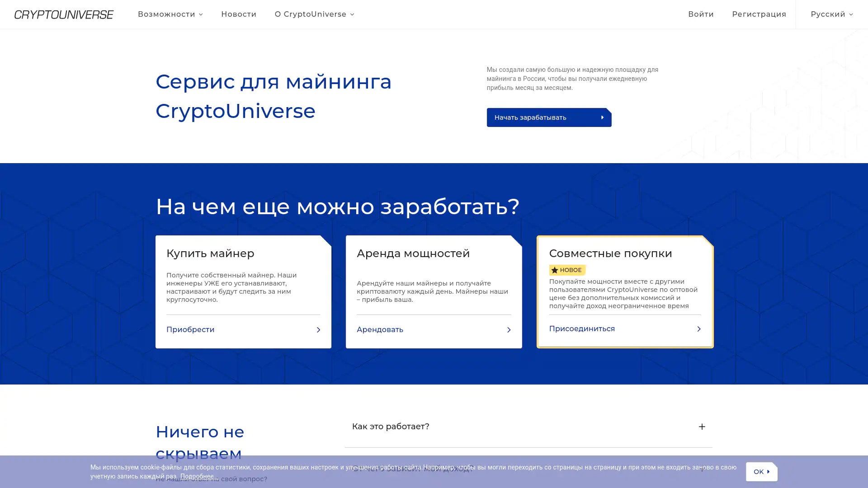Click arrow icon on Начать зарабатывать button
The image size is (868, 488).
coord(602,117)
